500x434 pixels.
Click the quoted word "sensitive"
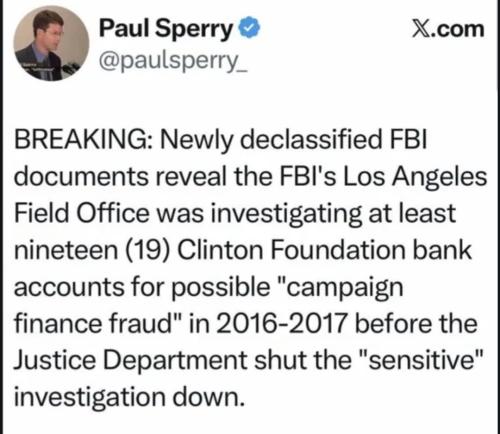pyautogui.click(x=422, y=360)
